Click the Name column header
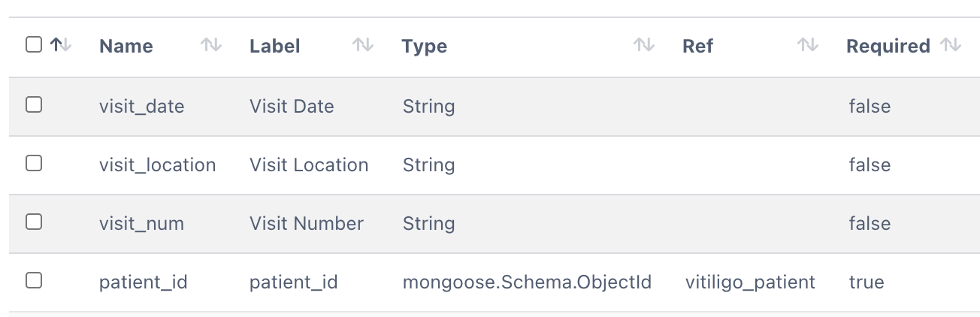Viewport: 980px width, 317px height. click(126, 47)
